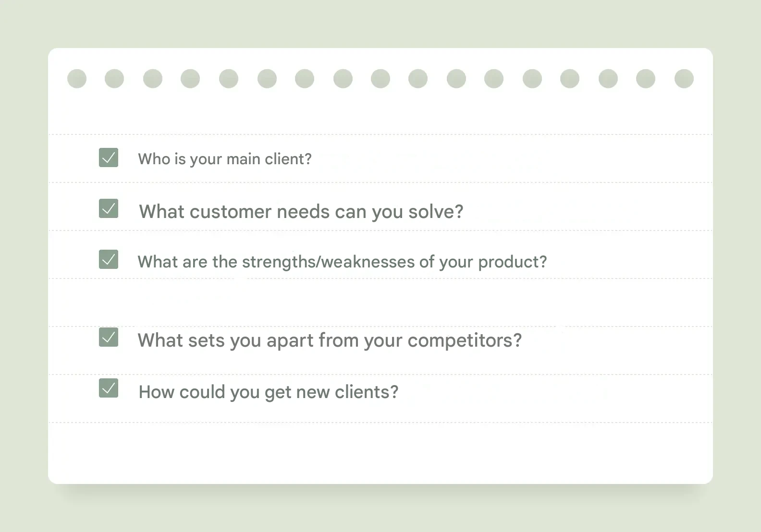
Task: Click the empty row between strengths and competitors
Action: coord(380,302)
